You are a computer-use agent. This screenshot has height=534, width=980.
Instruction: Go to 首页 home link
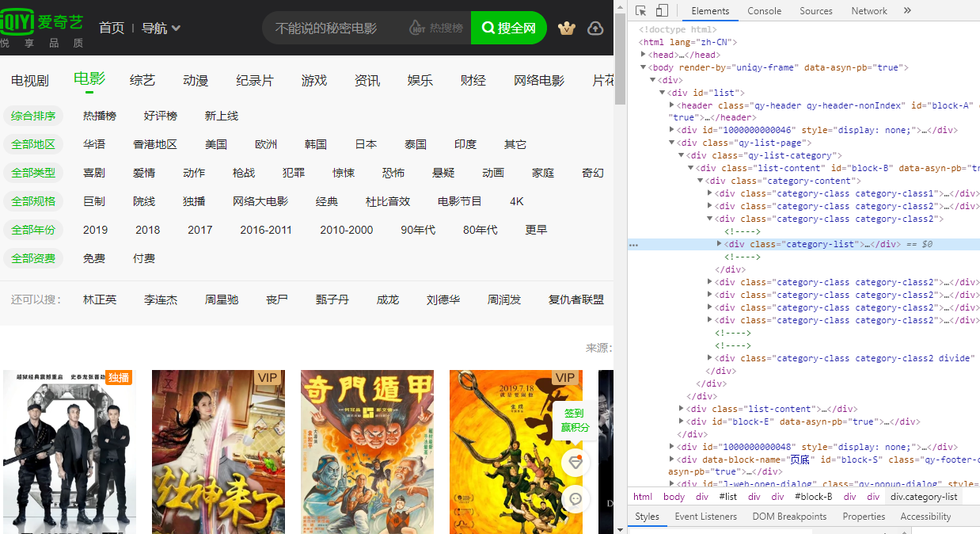point(112,28)
